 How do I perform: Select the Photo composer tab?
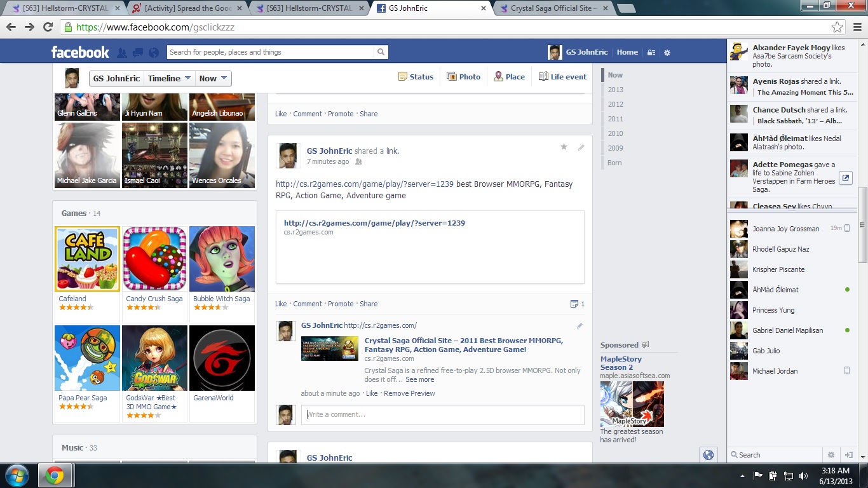(x=463, y=77)
